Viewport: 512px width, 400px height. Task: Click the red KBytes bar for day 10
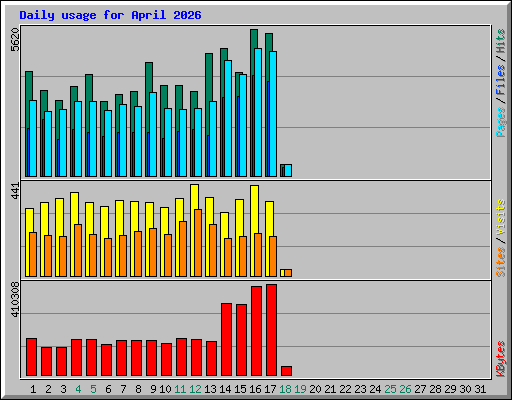point(166,360)
